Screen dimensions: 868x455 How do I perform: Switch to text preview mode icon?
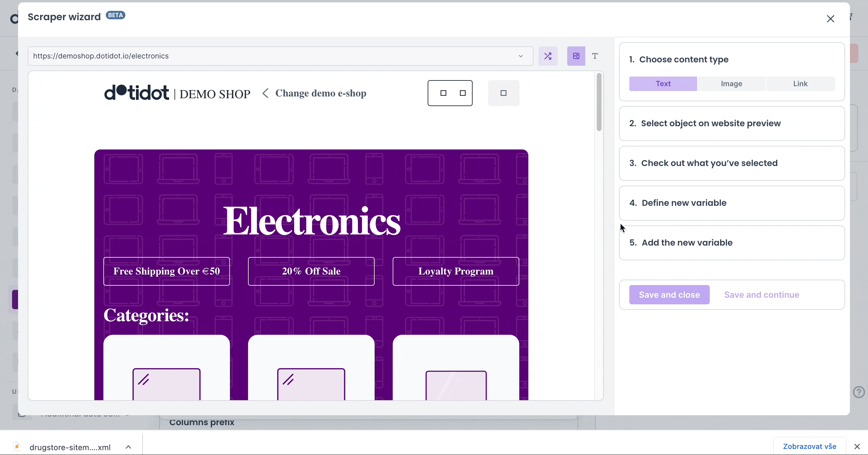(x=595, y=56)
